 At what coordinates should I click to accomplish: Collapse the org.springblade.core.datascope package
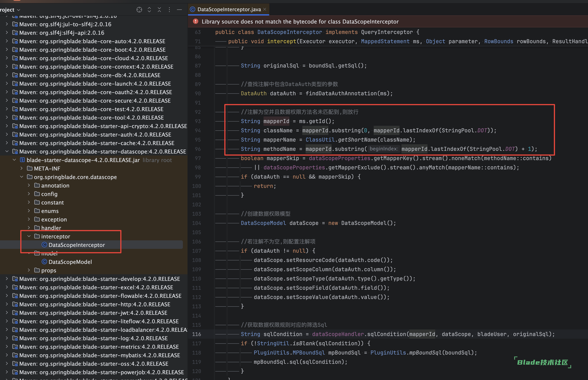[21, 177]
